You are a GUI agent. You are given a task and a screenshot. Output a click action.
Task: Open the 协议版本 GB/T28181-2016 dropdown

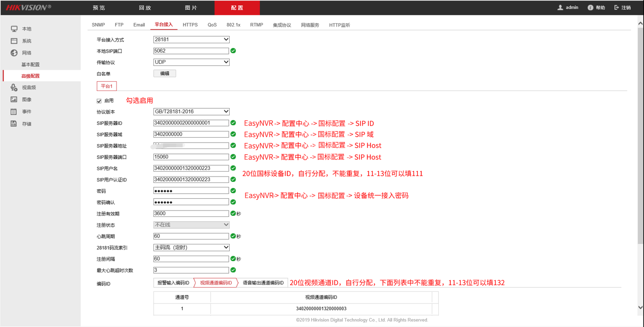tap(191, 111)
